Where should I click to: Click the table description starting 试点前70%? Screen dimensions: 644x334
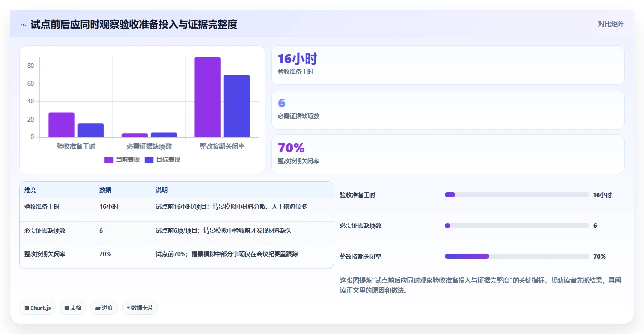pos(227,254)
